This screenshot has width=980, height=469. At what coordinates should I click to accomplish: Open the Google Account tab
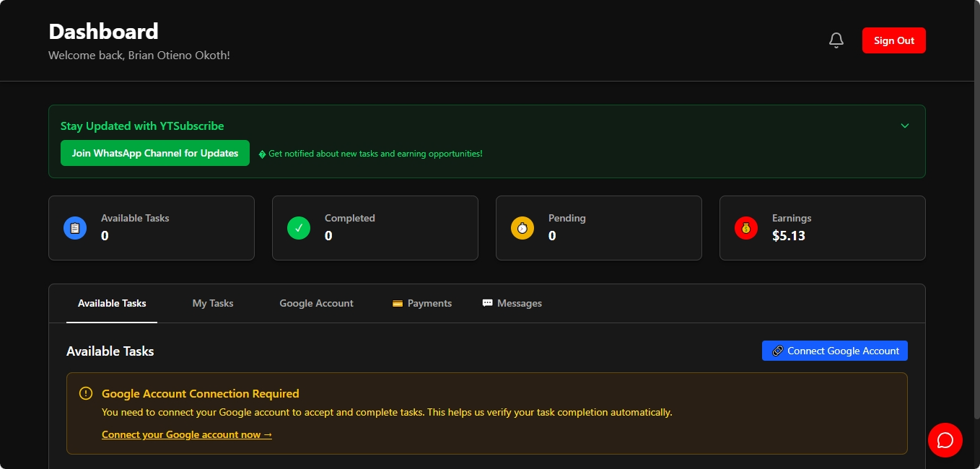click(316, 303)
